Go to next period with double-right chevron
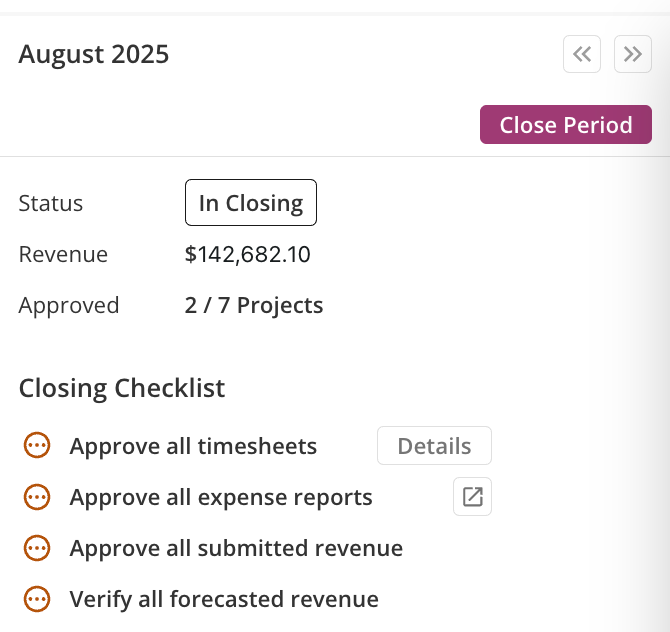Viewport: 670px width, 632px height. pyautogui.click(x=632, y=54)
